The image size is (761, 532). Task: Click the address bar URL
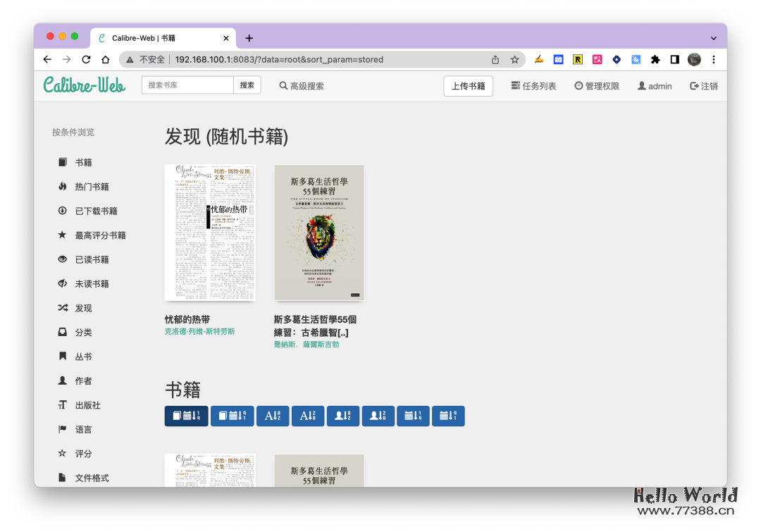tap(279, 59)
